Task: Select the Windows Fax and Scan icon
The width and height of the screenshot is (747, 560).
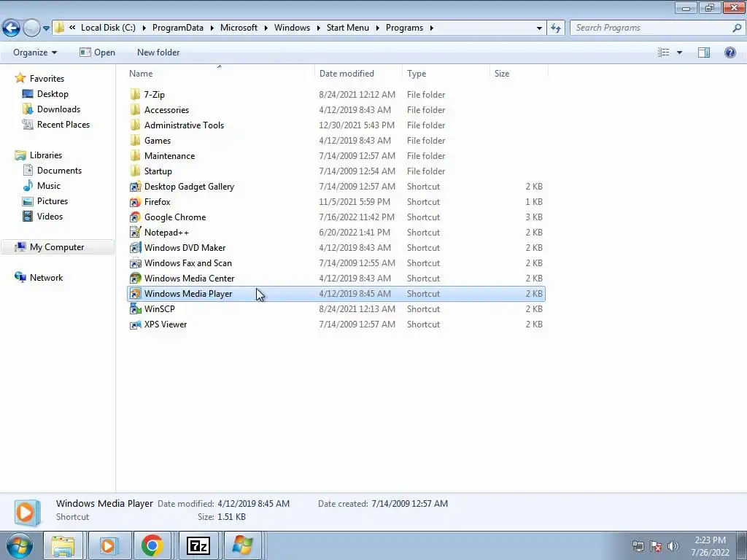Action: [x=135, y=262]
